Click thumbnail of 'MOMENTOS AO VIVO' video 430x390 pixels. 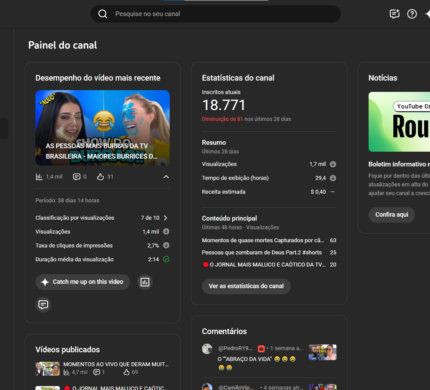(48, 369)
